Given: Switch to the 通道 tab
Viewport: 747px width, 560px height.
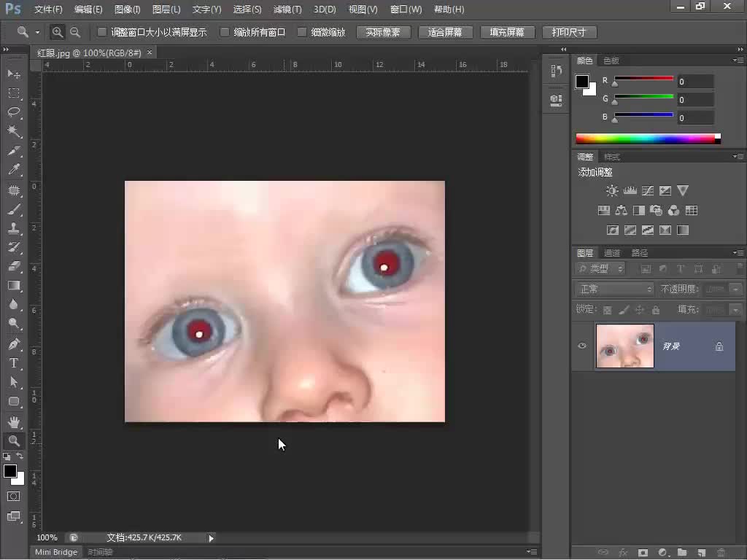Looking at the screenshot, I should (612, 253).
